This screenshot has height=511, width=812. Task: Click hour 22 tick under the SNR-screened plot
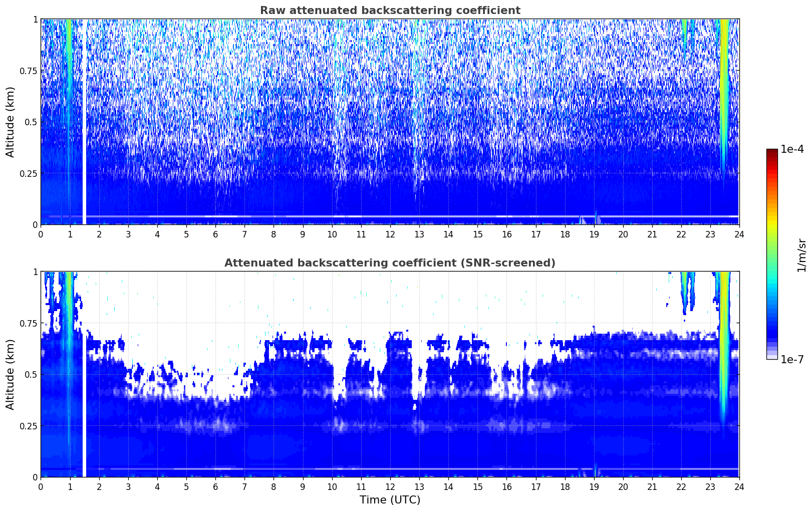[681, 486]
